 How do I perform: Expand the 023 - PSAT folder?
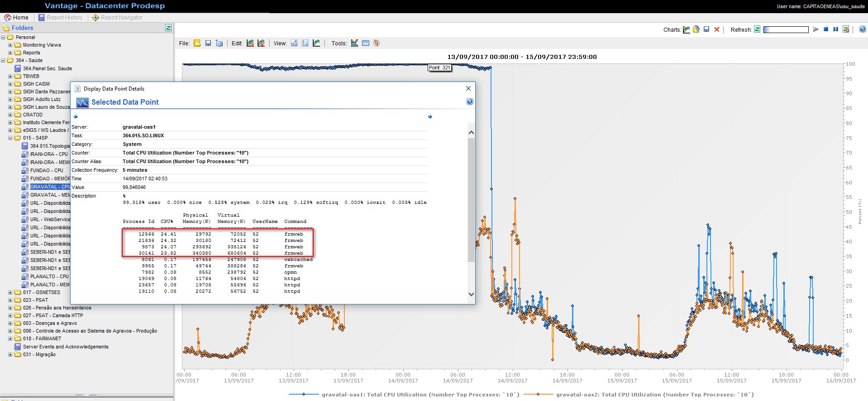(x=10, y=300)
